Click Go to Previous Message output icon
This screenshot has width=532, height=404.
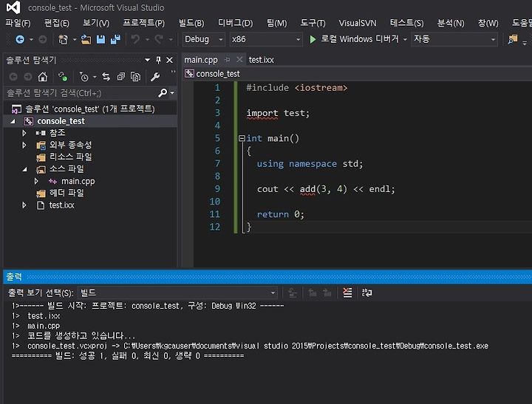[x=313, y=292]
